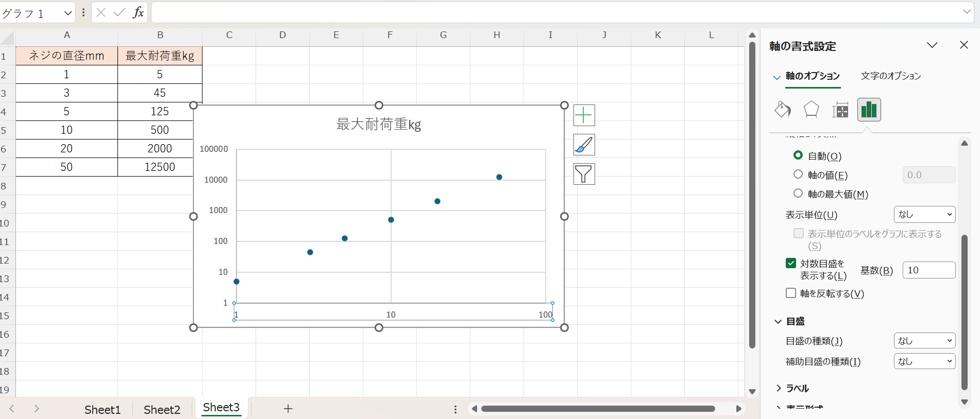The height and width of the screenshot is (419, 980).
Task: Select the 自動 radio button
Action: point(798,155)
